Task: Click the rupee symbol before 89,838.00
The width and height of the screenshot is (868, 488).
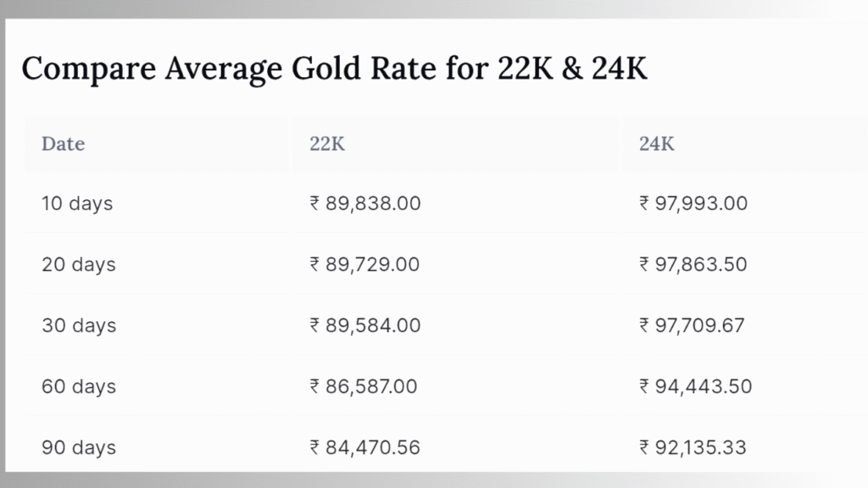Action: click(x=314, y=203)
